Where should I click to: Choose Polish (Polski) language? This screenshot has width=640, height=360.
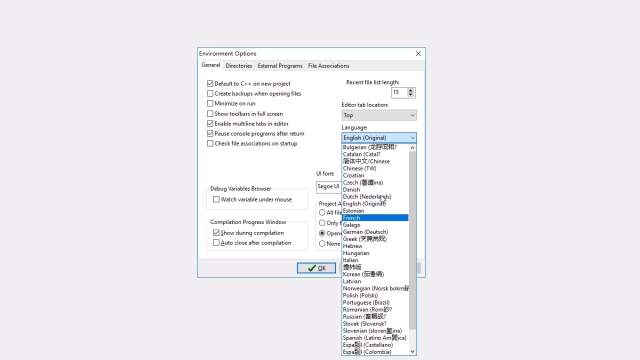[x=375, y=296]
